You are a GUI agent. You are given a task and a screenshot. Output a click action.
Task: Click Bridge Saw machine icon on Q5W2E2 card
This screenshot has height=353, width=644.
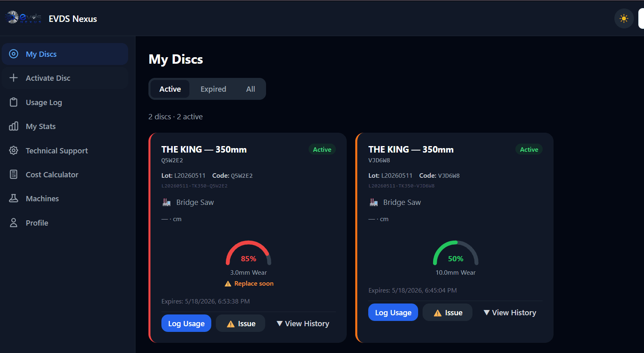167,202
